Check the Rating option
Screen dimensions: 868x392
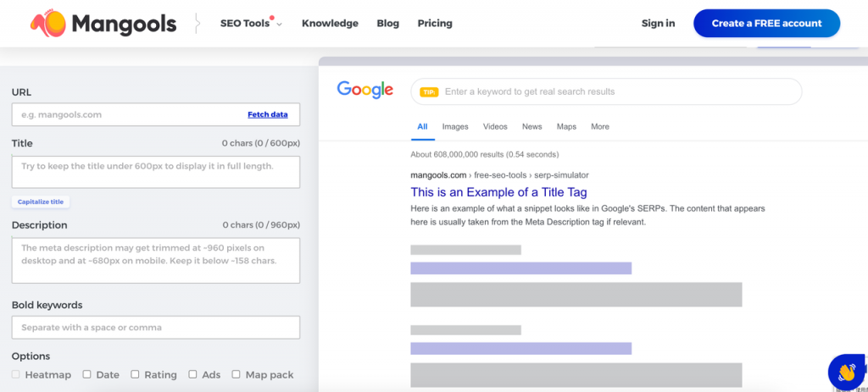[135, 374]
